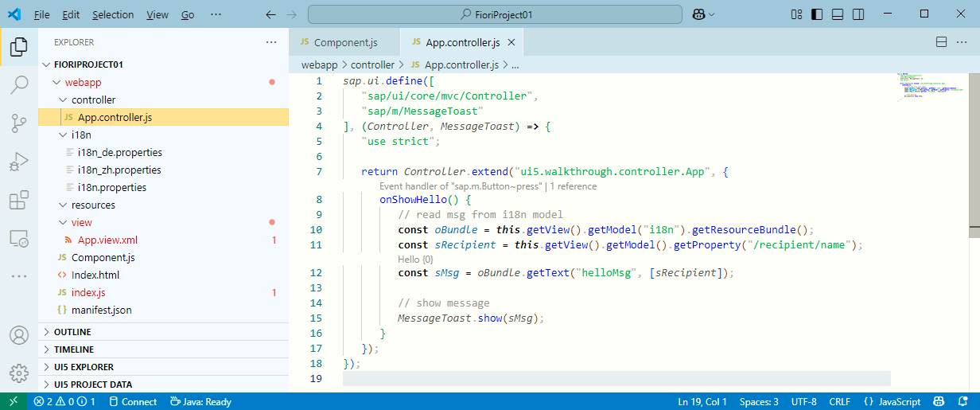This screenshot has width=980, height=410.
Task: Click the FioriProject01 command center search box
Action: 495,14
